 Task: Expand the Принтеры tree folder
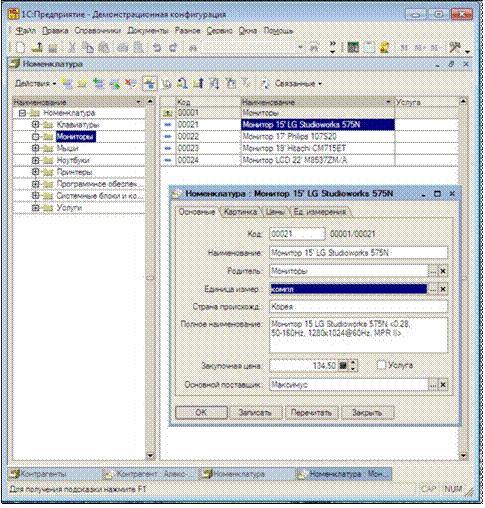point(35,172)
